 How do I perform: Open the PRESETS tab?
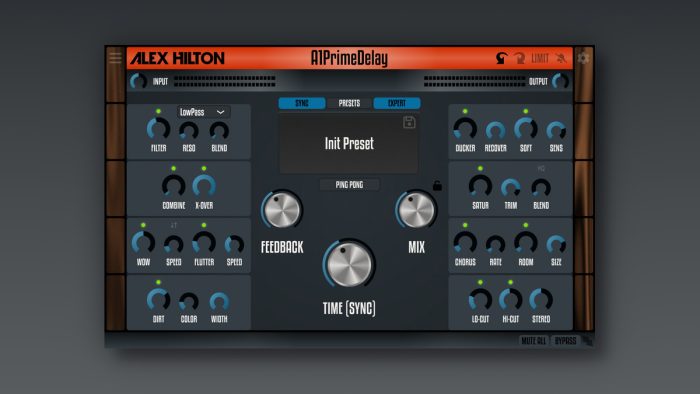tap(349, 103)
